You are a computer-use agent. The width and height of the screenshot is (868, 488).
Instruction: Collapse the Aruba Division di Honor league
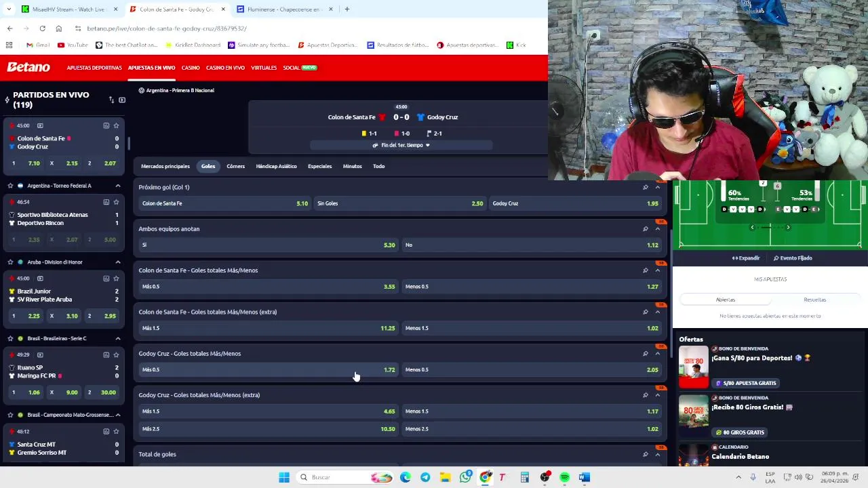tap(117, 262)
